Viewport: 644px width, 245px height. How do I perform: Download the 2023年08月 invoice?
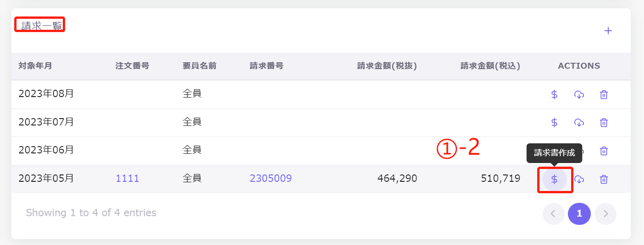[x=579, y=95]
